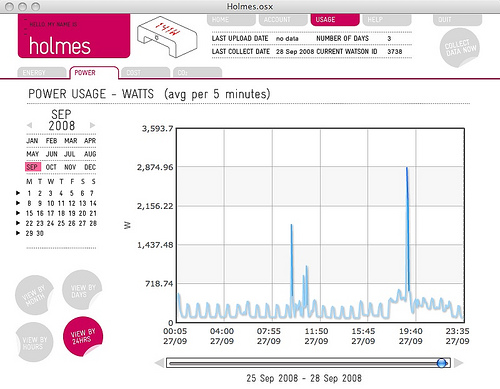Expand the week row beginning with 22

point(18,223)
